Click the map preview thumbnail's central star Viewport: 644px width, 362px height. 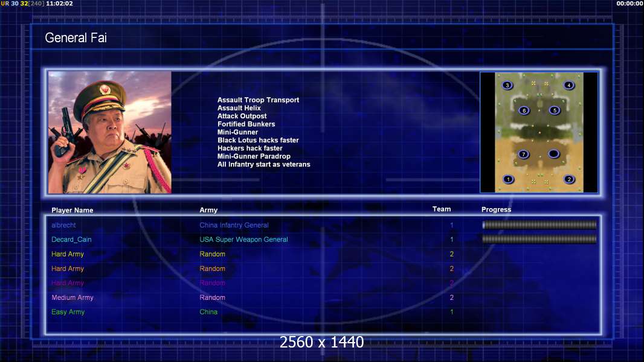[x=539, y=133]
